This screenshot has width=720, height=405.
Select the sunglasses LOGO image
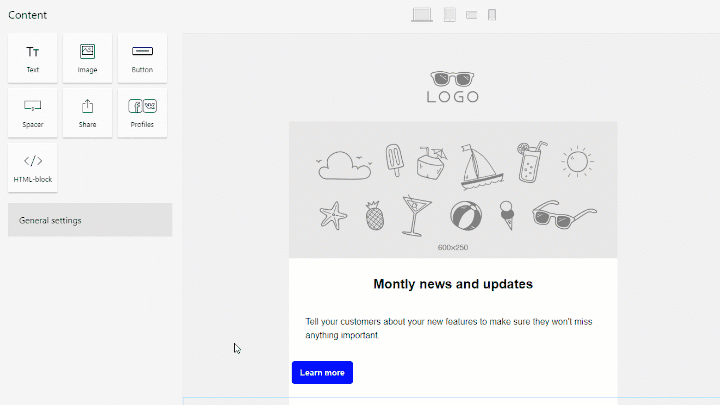coord(453,87)
